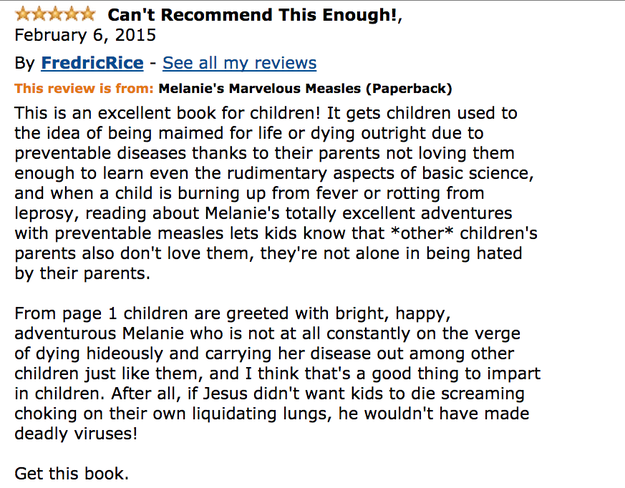Click the orange This review is from label
Image resolution: width=625 pixels, height=488 pixels.
[x=84, y=88]
